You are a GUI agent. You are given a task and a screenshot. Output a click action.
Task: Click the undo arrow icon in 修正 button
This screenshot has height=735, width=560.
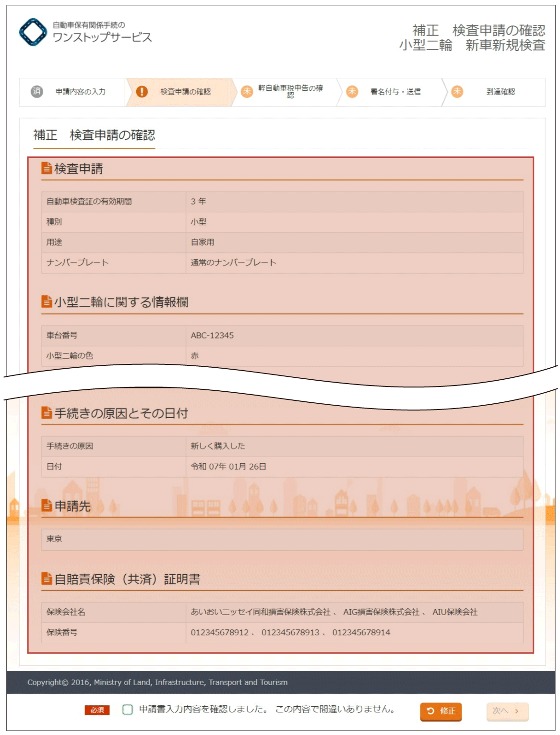pyautogui.click(x=430, y=711)
